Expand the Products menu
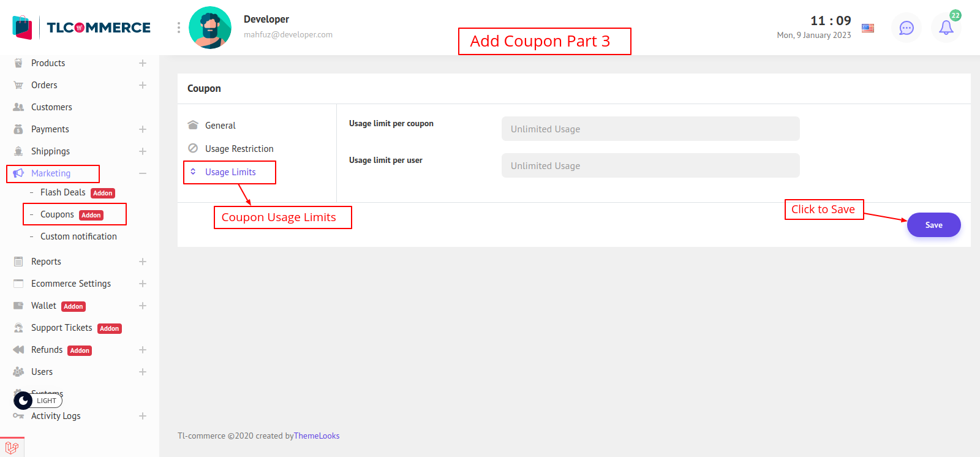Screen dimensions: 980x457 [x=142, y=63]
